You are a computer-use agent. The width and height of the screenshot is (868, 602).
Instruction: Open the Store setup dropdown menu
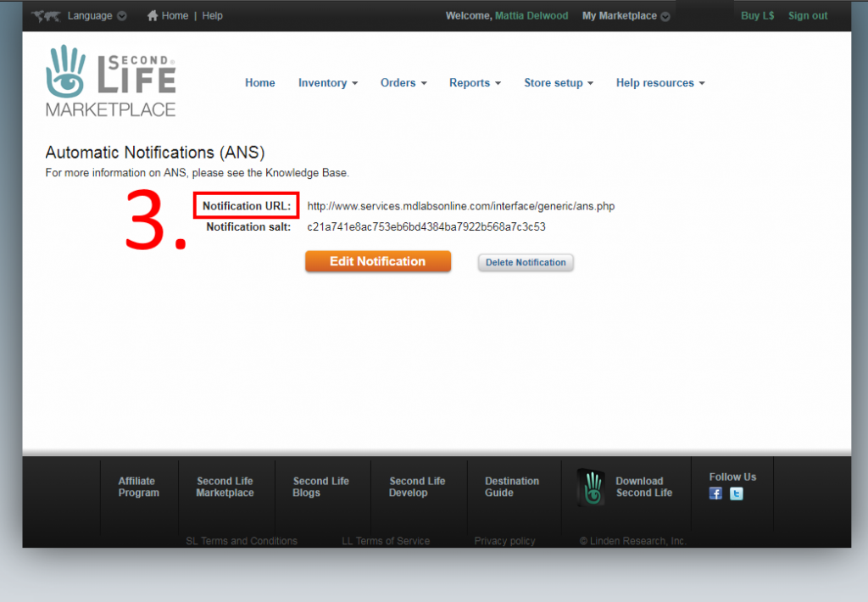pos(559,83)
